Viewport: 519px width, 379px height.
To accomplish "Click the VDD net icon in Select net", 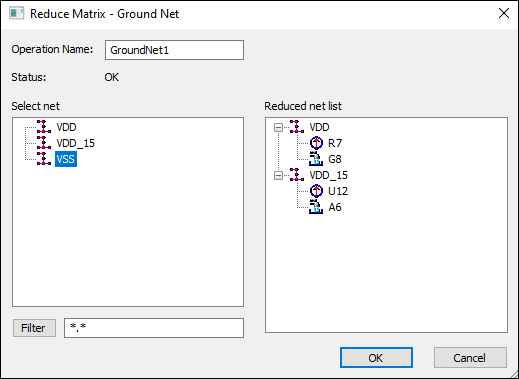I will (x=44, y=127).
